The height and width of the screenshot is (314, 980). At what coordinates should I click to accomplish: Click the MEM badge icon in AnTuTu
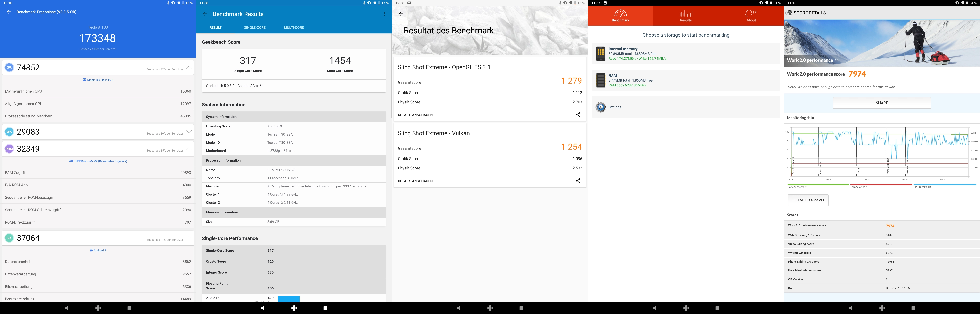pos(9,149)
